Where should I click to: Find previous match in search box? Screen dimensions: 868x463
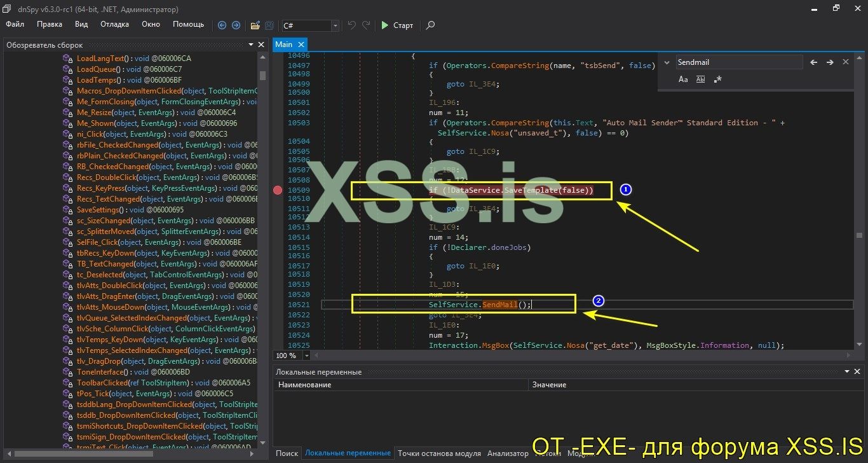814,62
